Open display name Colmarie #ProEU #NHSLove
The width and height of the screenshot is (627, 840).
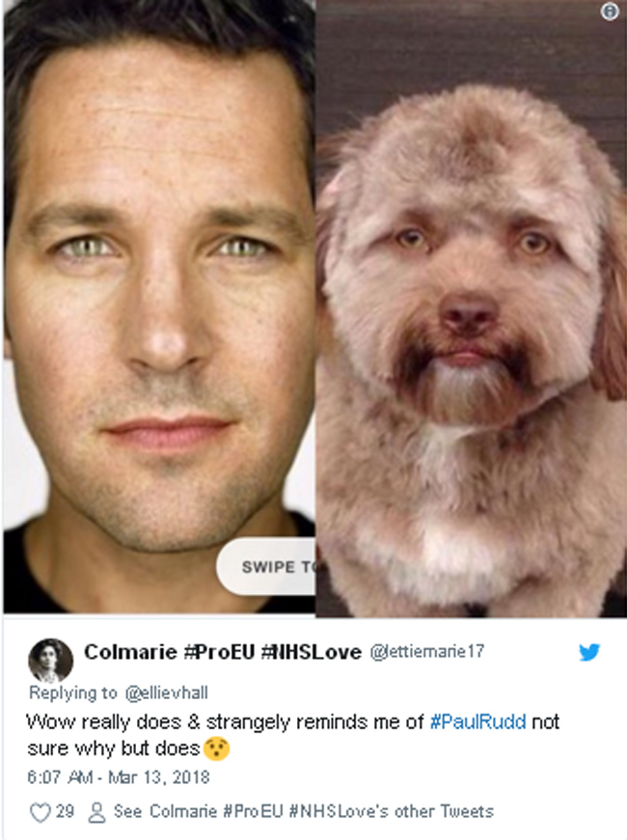click(223, 652)
